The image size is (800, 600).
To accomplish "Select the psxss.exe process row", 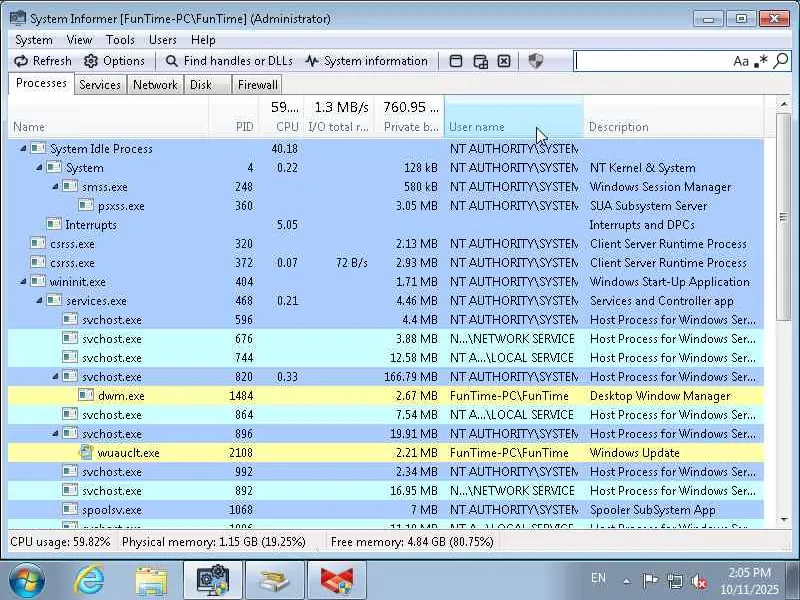I will click(386, 206).
